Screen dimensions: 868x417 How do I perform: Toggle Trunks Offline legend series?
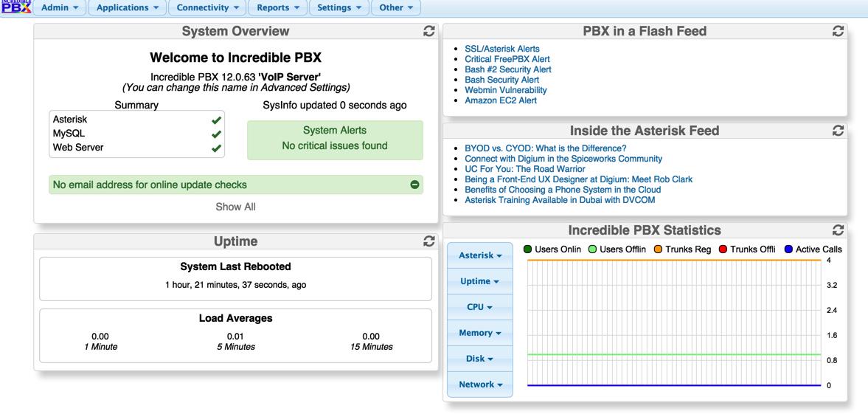click(x=747, y=249)
